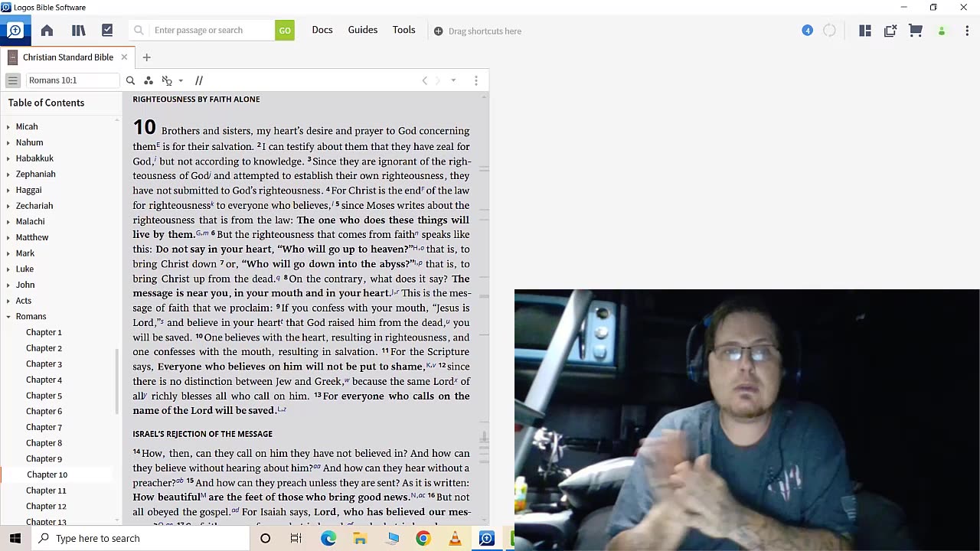
Task: Jump to Chapter 1 of Romans
Action: tap(44, 332)
